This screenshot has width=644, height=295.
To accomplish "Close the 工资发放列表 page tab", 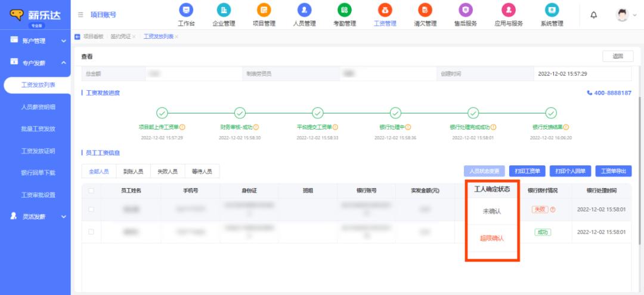I will click(177, 37).
